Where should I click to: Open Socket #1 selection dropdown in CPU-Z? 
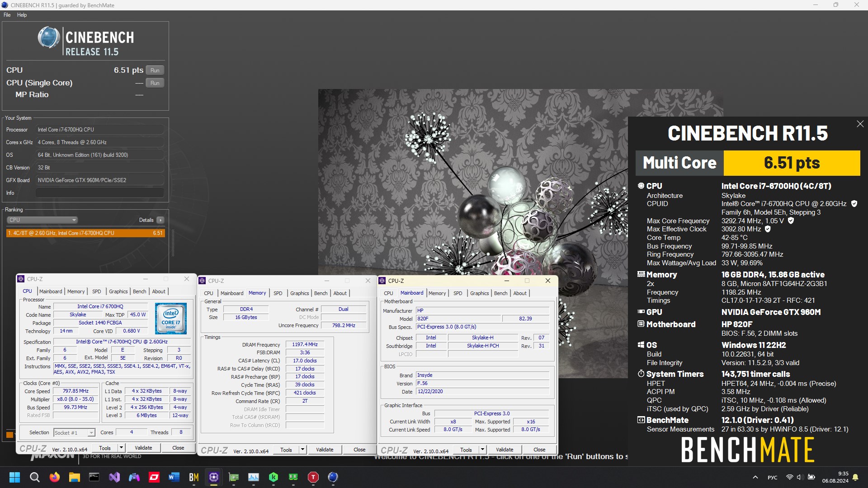tap(74, 433)
